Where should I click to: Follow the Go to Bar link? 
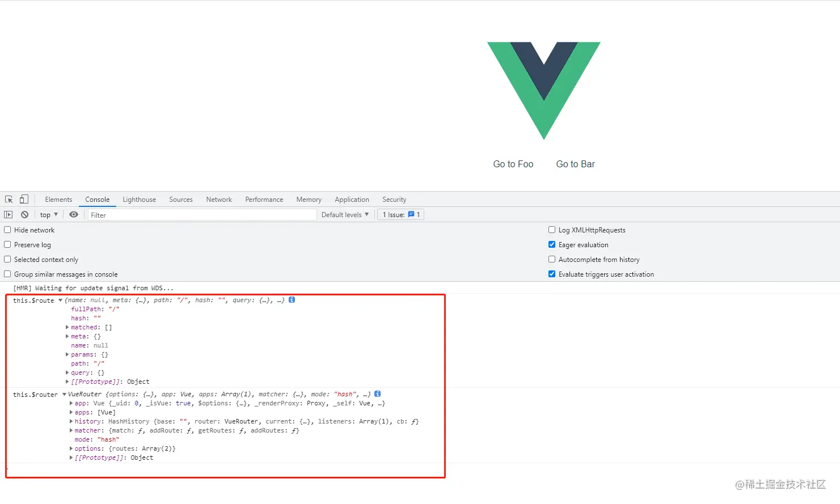[575, 164]
